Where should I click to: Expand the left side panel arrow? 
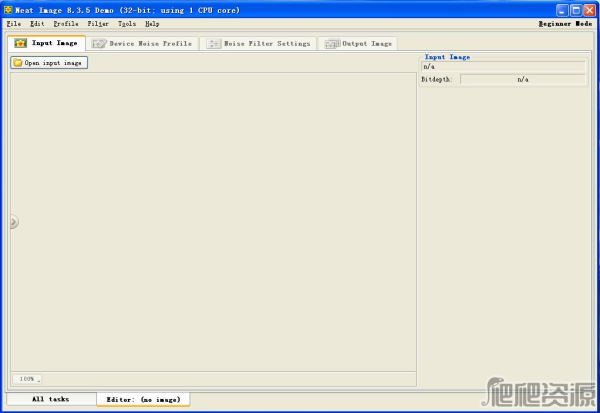click(x=13, y=222)
